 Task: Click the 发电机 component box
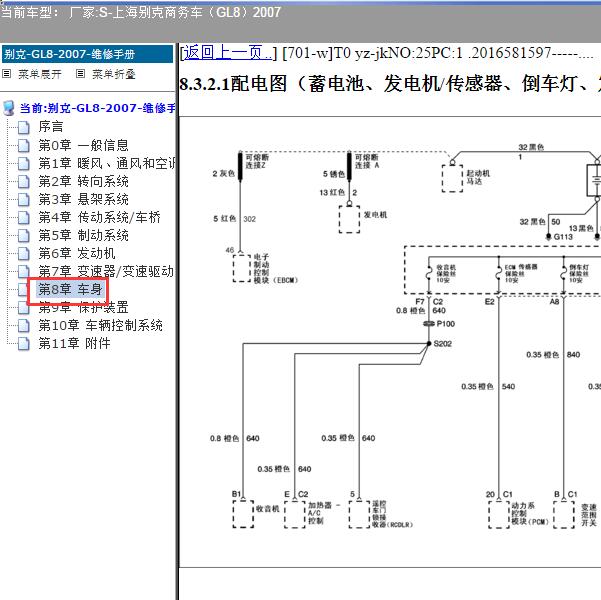349,219
